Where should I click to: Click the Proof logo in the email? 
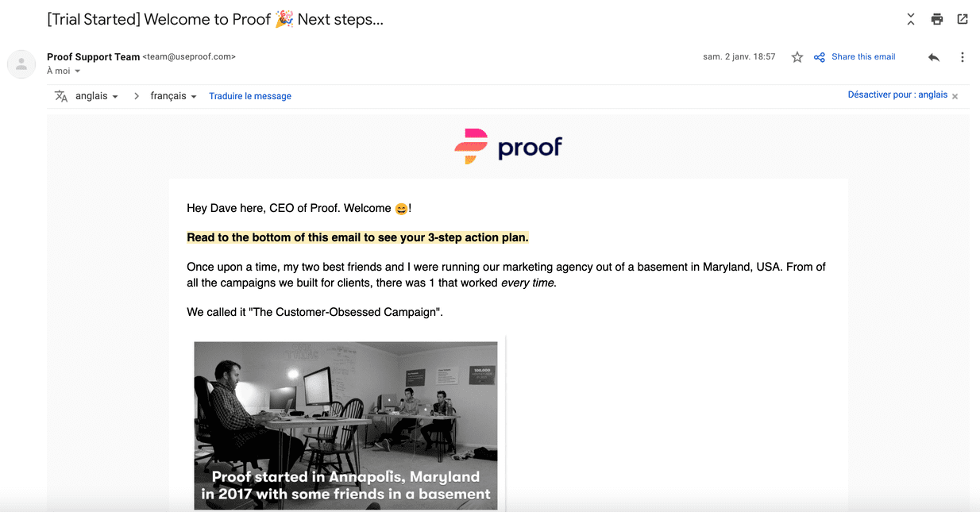coord(508,147)
